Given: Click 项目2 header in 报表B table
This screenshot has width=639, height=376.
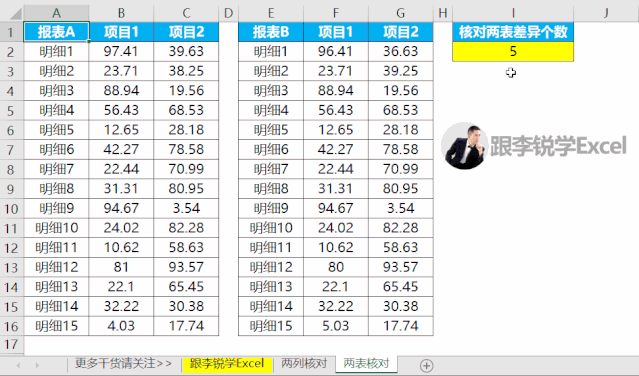Looking at the screenshot, I should pos(401,32).
